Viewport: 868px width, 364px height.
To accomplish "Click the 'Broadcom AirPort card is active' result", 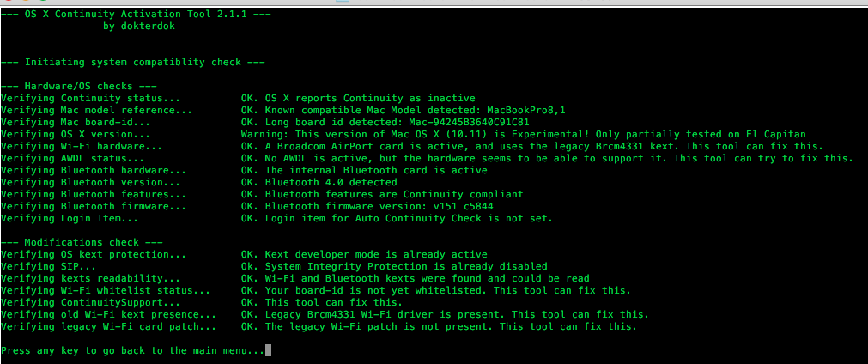I will pyautogui.click(x=532, y=146).
